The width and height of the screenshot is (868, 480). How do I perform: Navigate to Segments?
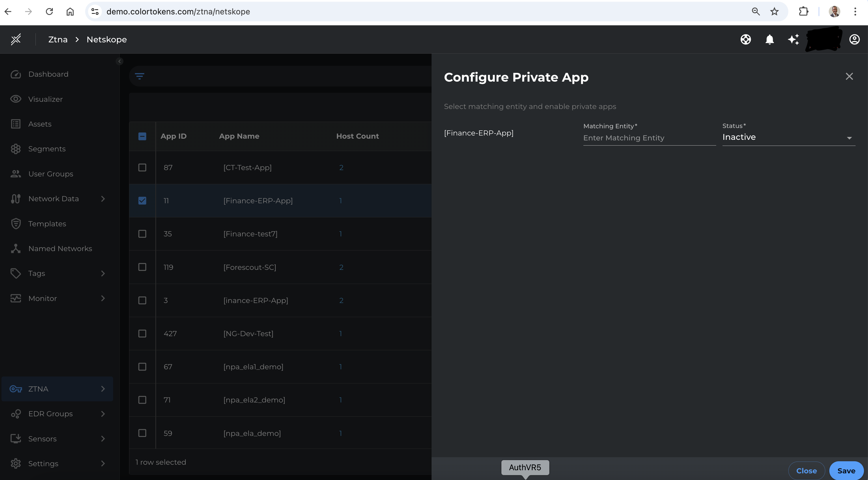pyautogui.click(x=46, y=148)
